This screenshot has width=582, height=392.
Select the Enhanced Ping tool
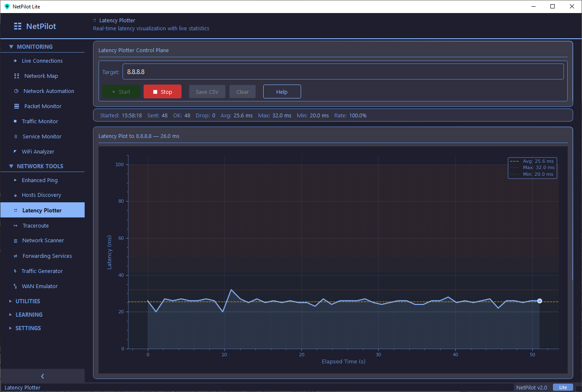coord(40,180)
